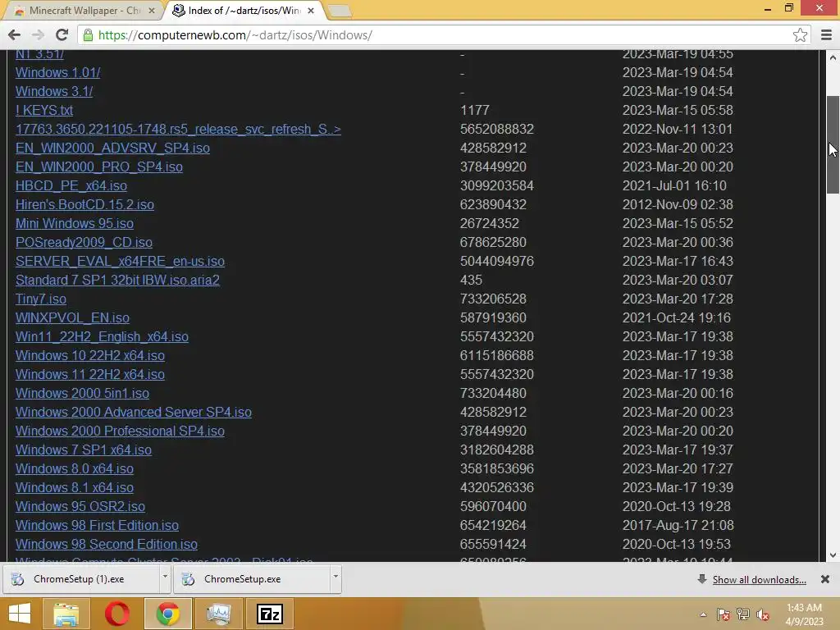Open the taskbar clock and date
Screen dimensions: 840x630
coord(804,614)
